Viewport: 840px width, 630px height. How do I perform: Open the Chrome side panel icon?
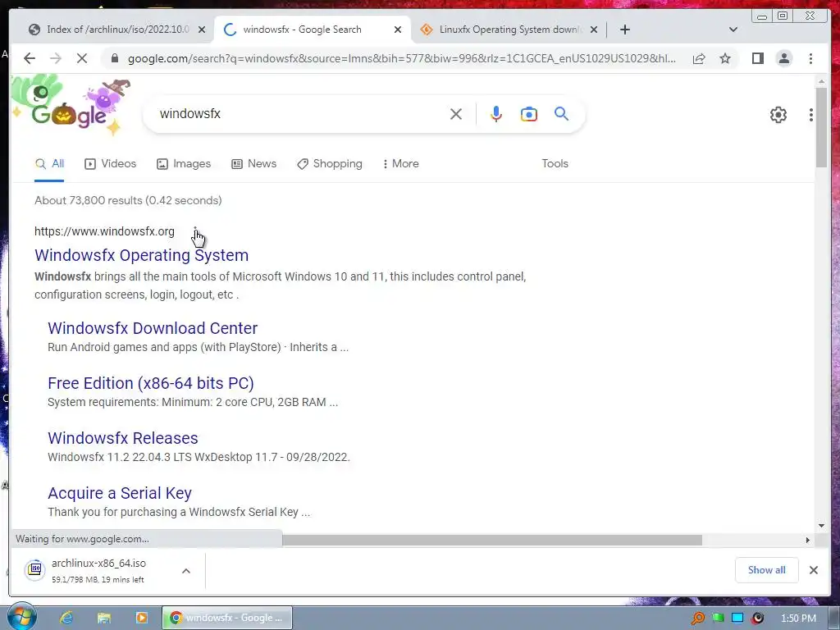[x=757, y=58]
